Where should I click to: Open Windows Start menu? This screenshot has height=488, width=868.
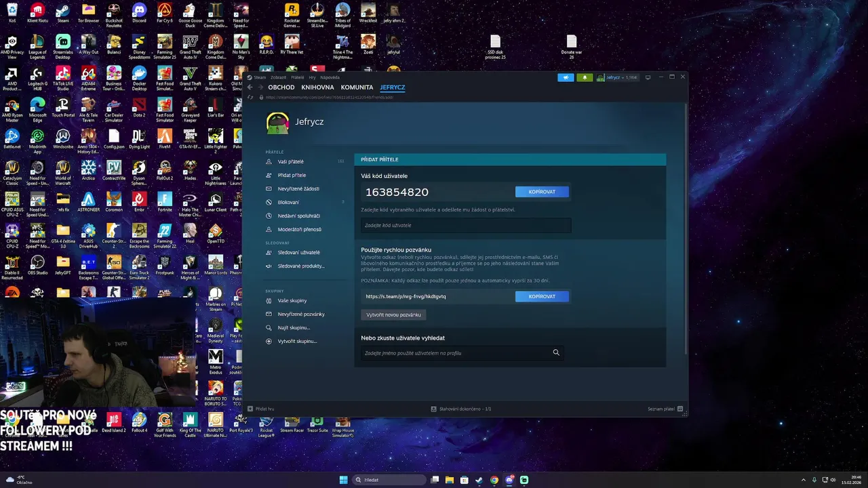(344, 480)
